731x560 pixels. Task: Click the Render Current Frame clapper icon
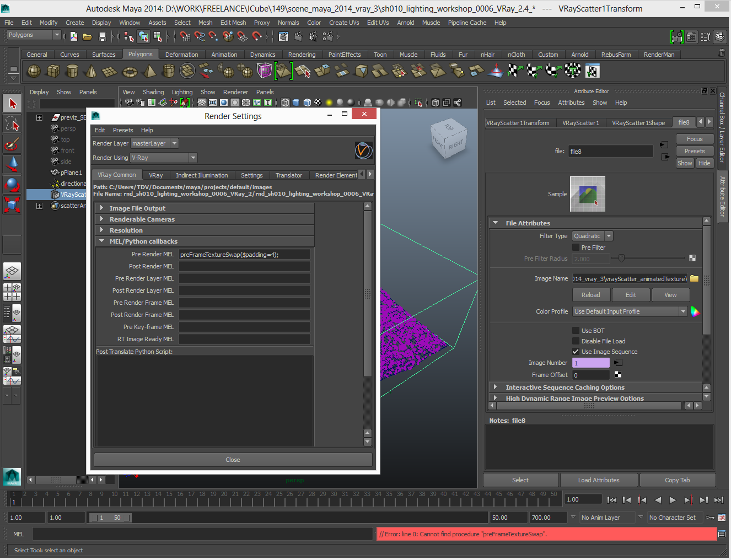[x=298, y=36]
